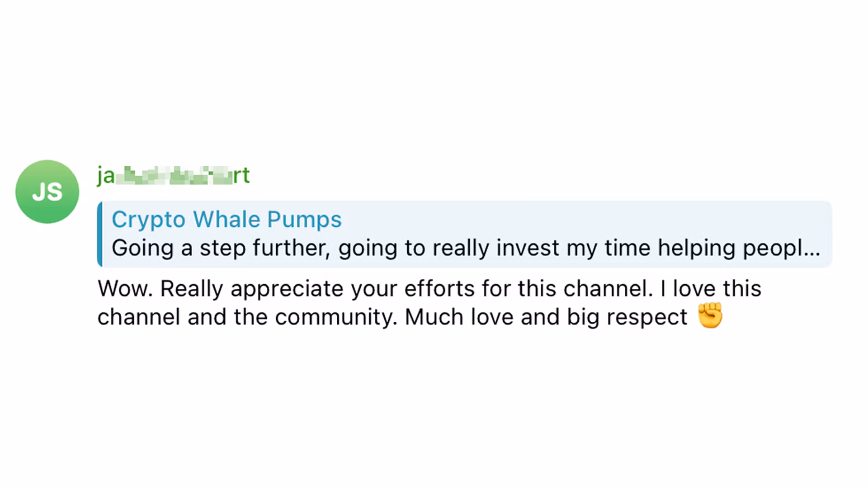Click the green JS profile avatar
The height and width of the screenshot is (488, 868).
pos(47,192)
